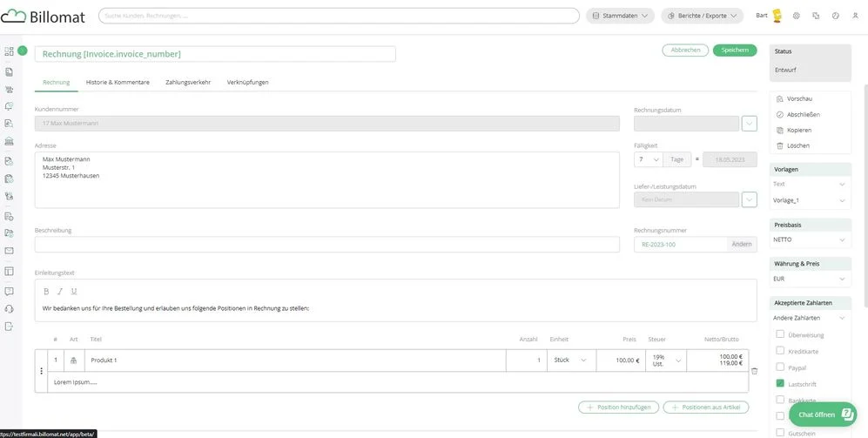Click the product type icon in the Art column
The width and height of the screenshot is (868, 438).
coord(74,361)
